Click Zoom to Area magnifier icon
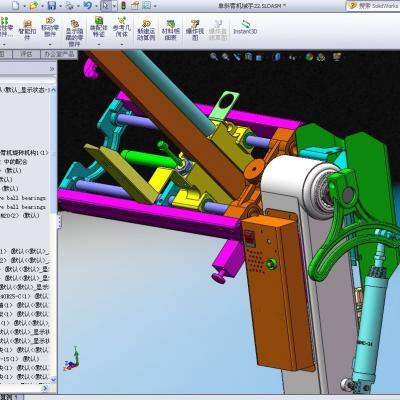The image size is (400, 400). point(226,57)
